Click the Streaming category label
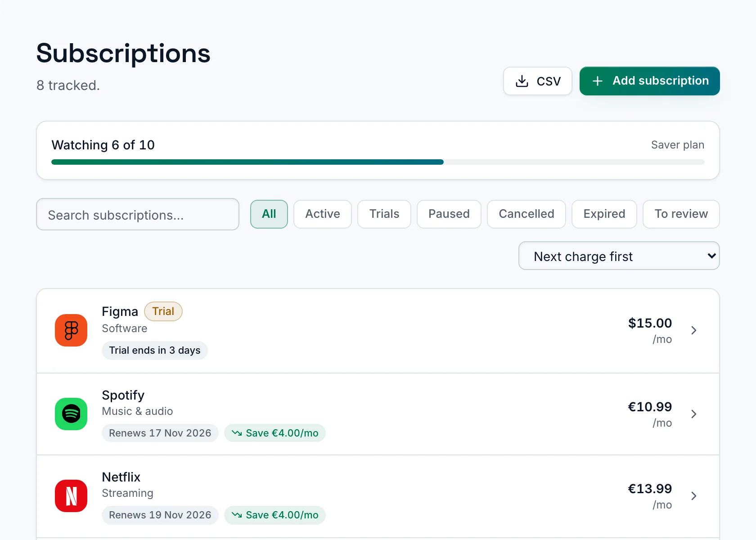This screenshot has width=756, height=540. pyautogui.click(x=128, y=493)
